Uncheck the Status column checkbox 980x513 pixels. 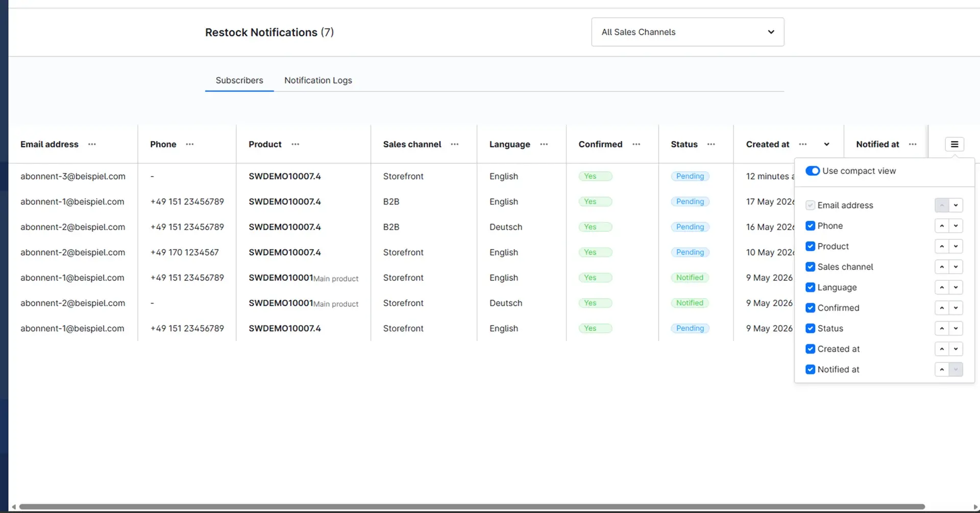coord(810,328)
